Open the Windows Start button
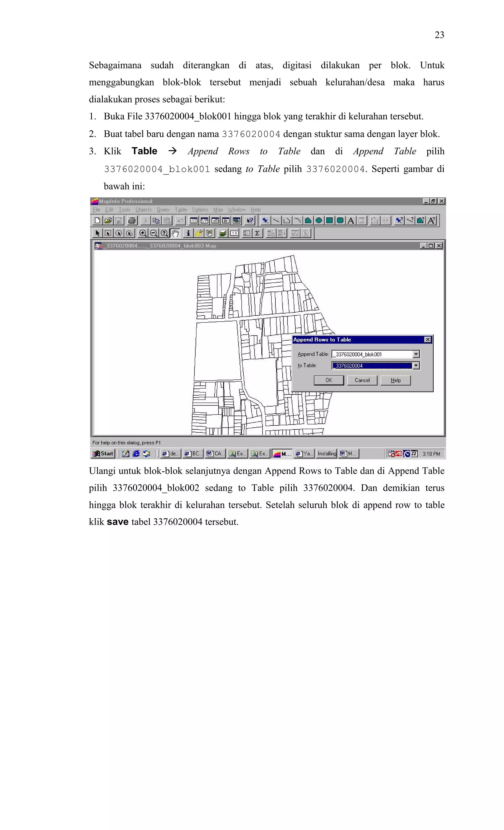The height and width of the screenshot is (830, 504). click(103, 454)
